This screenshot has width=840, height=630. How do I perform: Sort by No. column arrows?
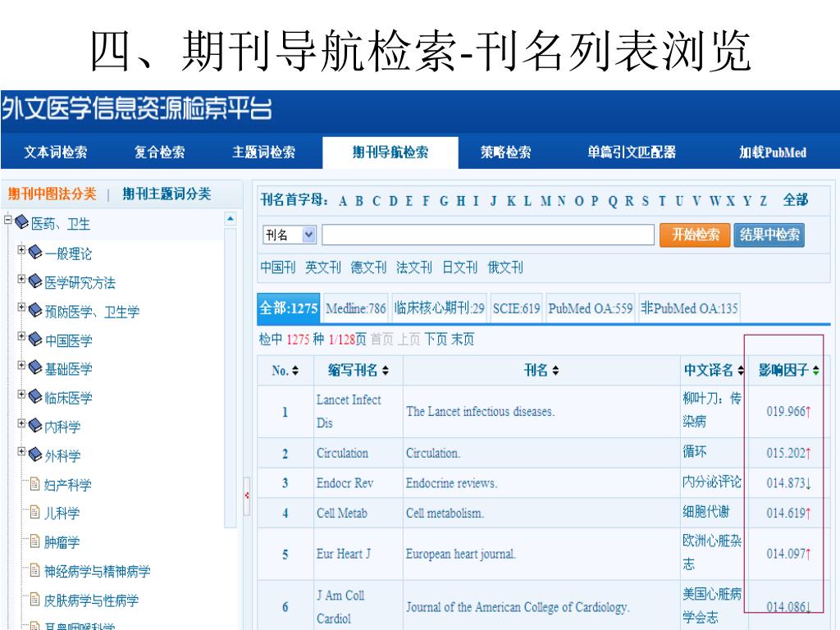295,371
